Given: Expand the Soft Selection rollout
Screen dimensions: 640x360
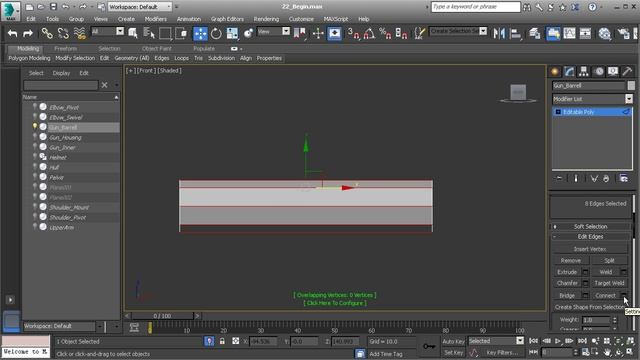Looking at the screenshot, I should 590,227.
